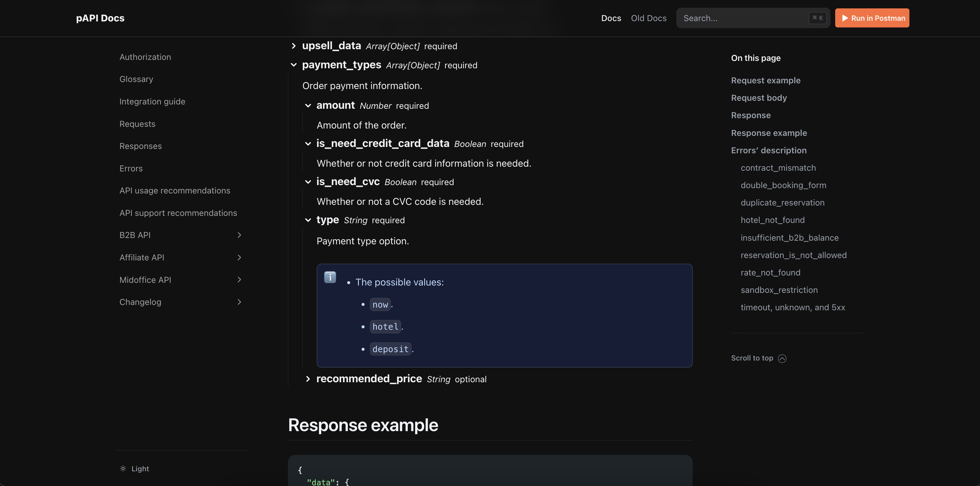Click the ⌘K shortcut badge in search
This screenshot has width=980, height=486.
click(817, 18)
